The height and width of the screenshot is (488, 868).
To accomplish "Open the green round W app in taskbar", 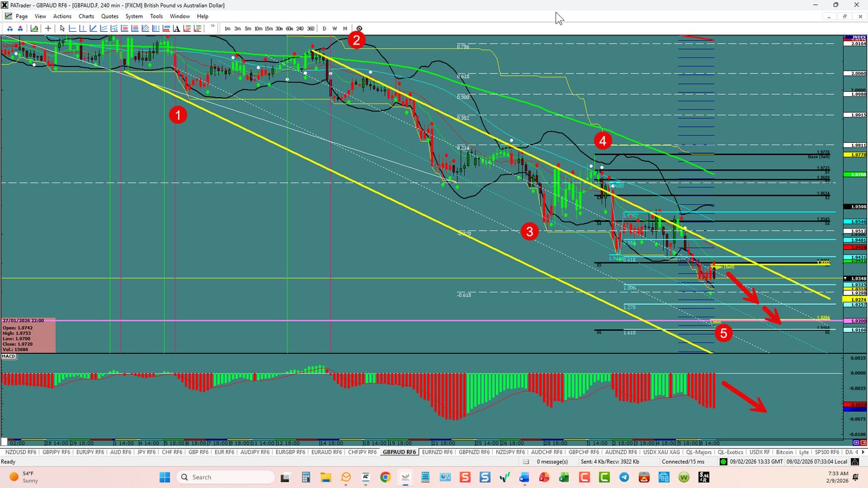I will tap(684, 477).
